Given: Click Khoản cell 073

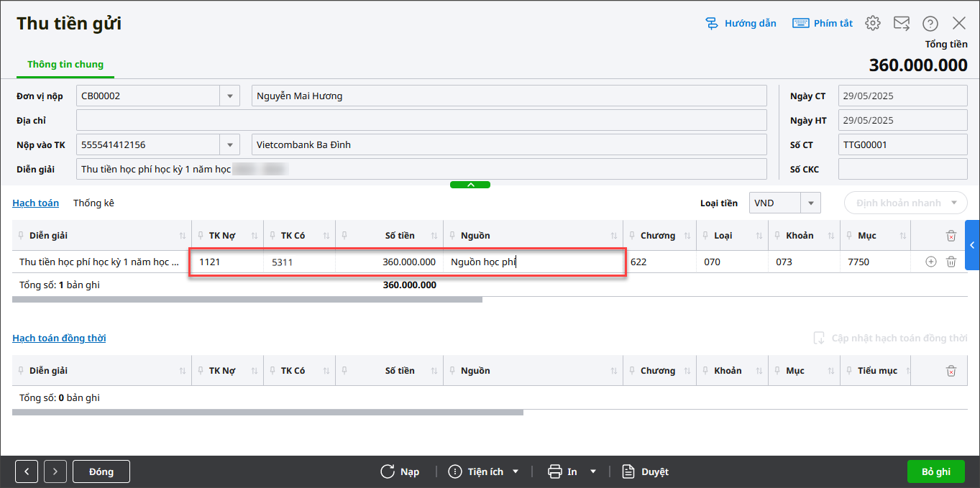Looking at the screenshot, I should (804, 262).
